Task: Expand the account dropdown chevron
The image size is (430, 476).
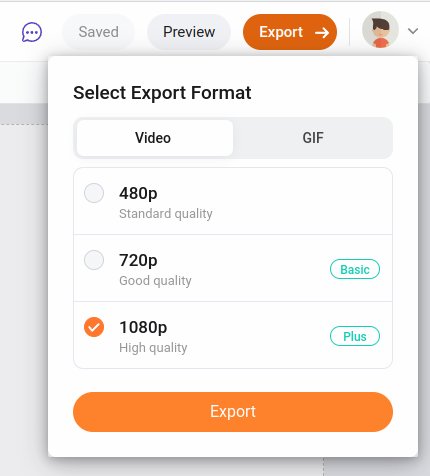Action: (x=413, y=31)
